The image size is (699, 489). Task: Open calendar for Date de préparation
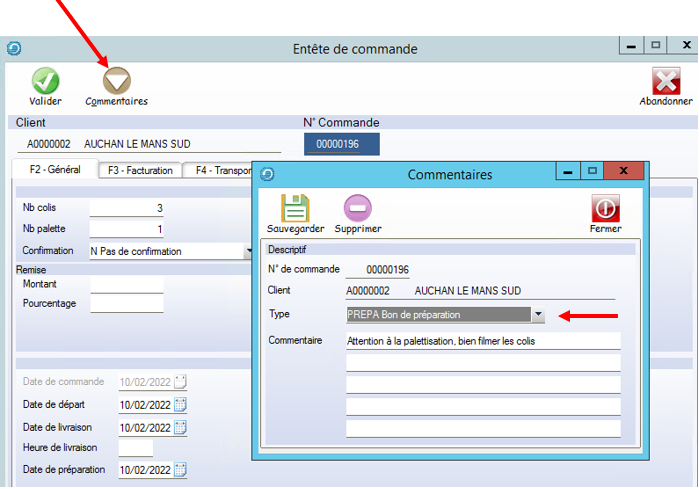tap(181, 470)
